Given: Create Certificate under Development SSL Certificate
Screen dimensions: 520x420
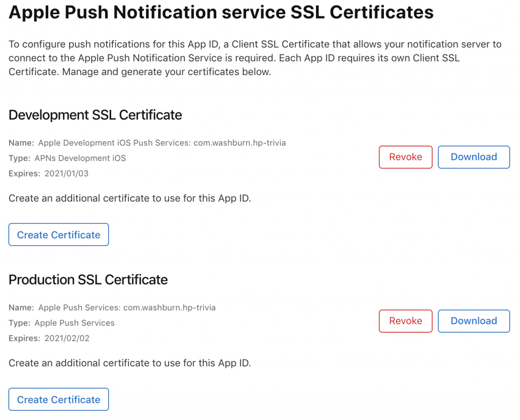Looking at the screenshot, I should tap(59, 234).
